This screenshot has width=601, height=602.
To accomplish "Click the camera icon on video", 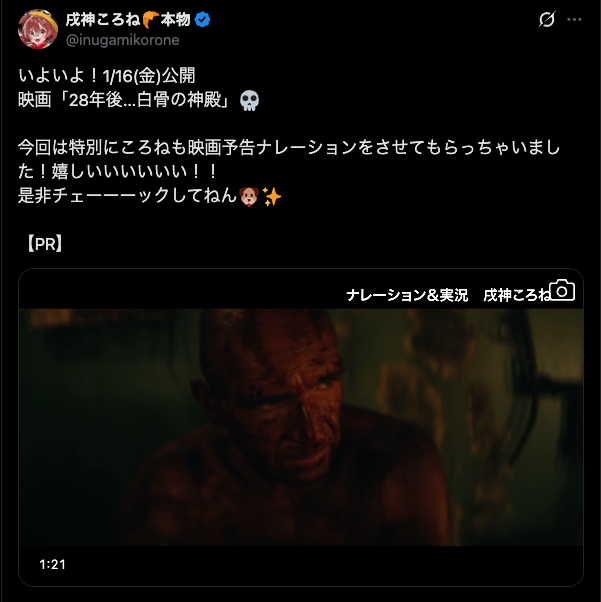I will 562,290.
